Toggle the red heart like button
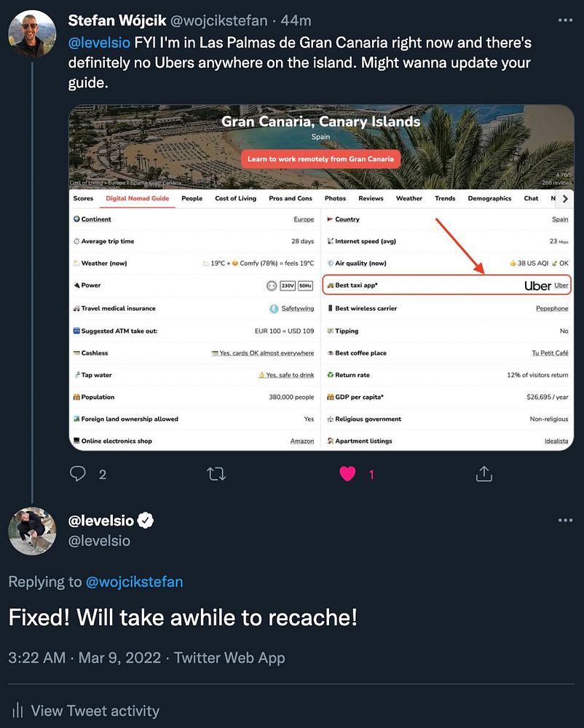584x728 pixels. click(347, 474)
